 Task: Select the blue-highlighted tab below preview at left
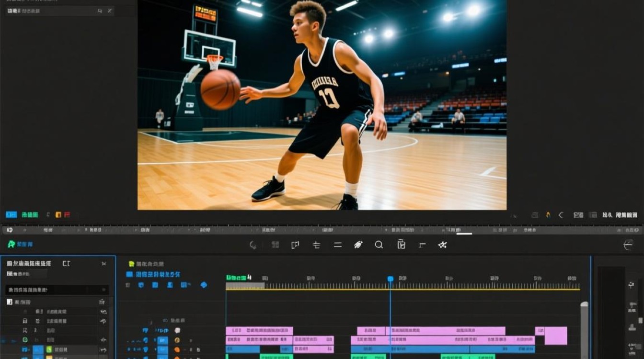[x=11, y=215]
